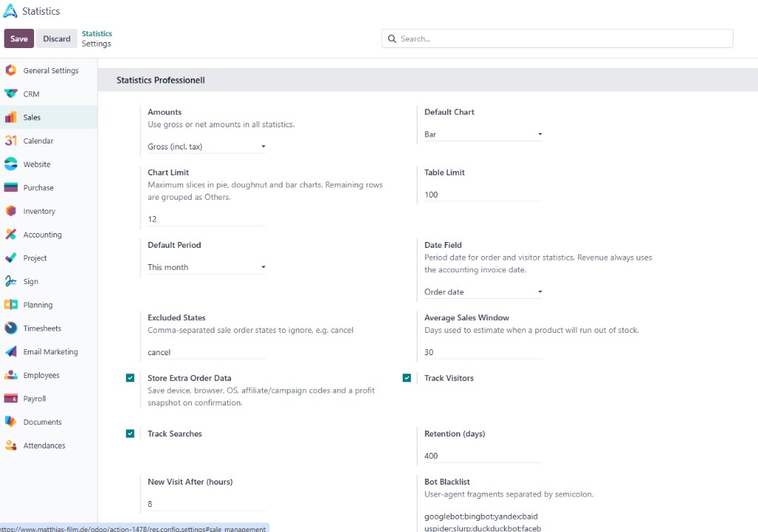Screen dimensions: 758x532
Task: Click the Sales bar chart icon
Action: pos(10,118)
